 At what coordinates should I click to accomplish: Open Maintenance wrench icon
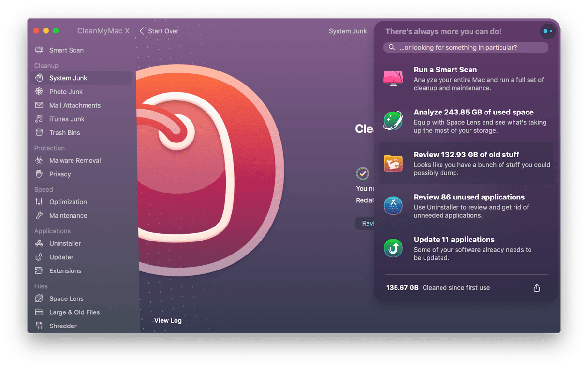click(39, 215)
